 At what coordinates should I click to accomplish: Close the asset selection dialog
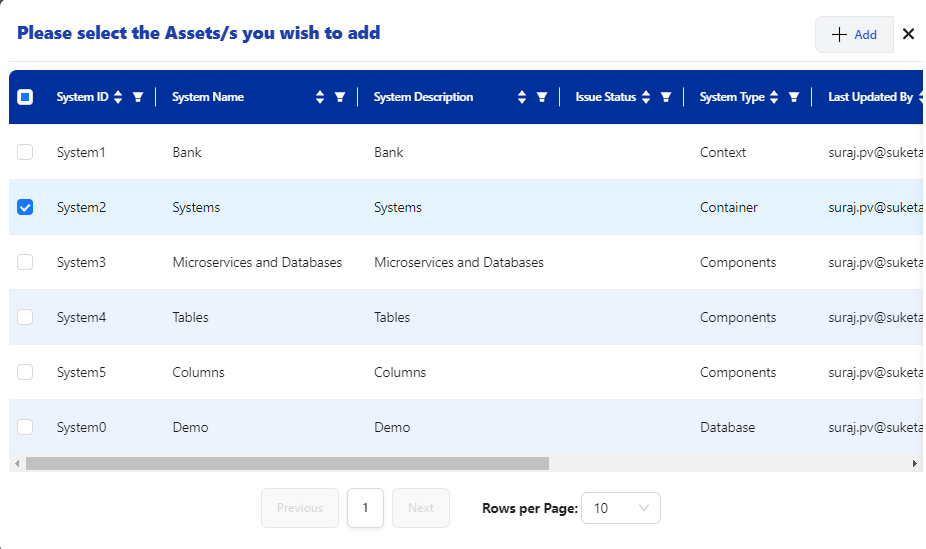point(908,34)
